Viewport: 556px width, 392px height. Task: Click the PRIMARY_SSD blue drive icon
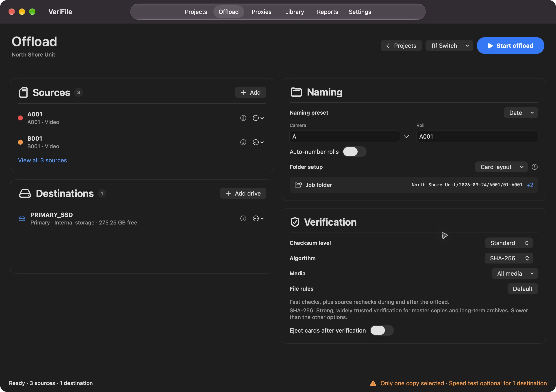pyautogui.click(x=22, y=218)
